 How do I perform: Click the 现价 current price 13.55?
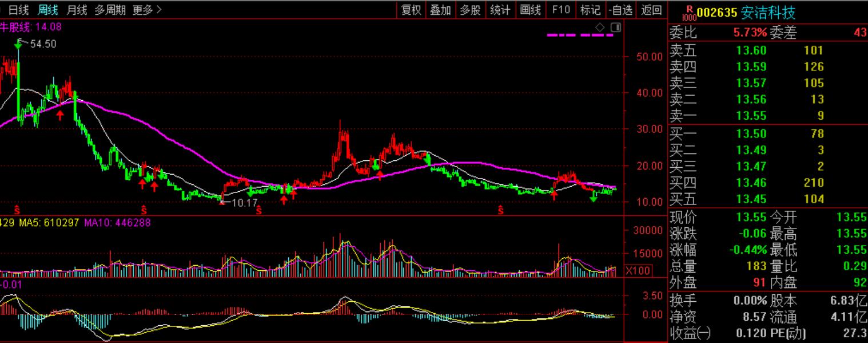click(751, 217)
